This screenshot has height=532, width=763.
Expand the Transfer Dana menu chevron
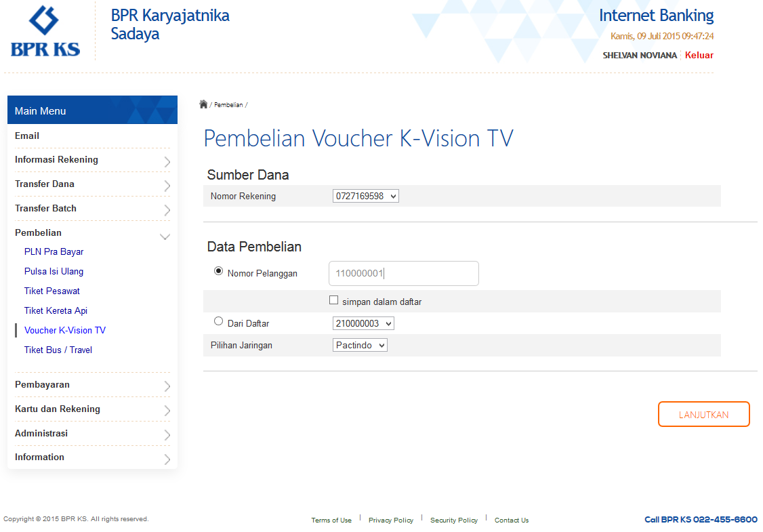click(x=167, y=186)
